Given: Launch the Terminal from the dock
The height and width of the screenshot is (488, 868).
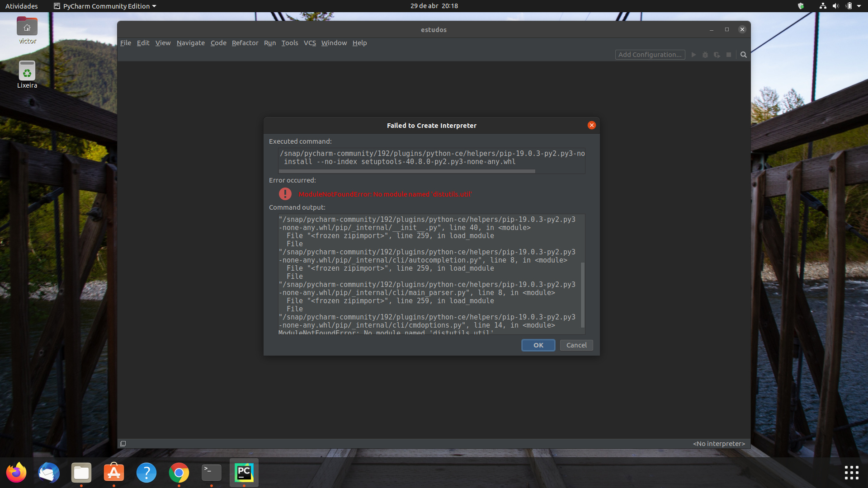Looking at the screenshot, I should pyautogui.click(x=211, y=473).
